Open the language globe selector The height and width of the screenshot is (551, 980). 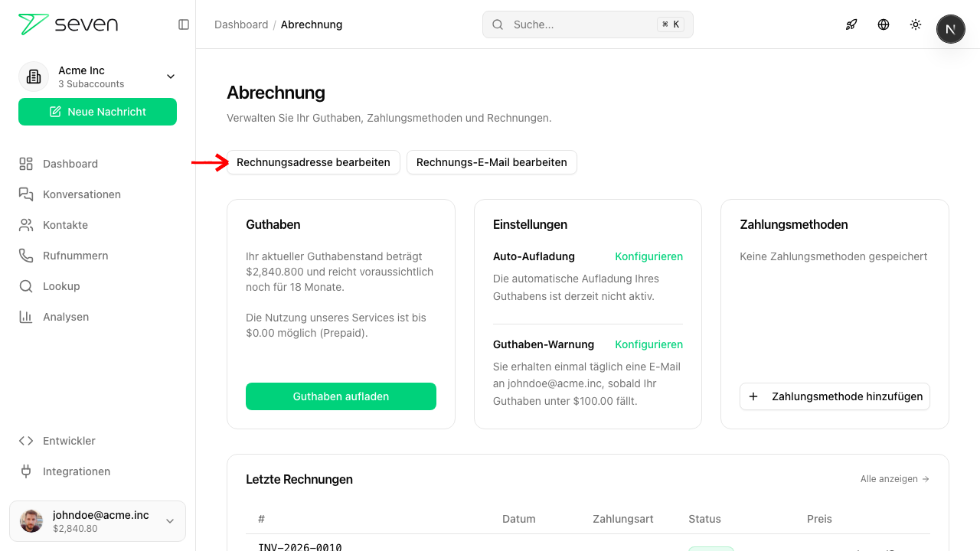coord(884,24)
